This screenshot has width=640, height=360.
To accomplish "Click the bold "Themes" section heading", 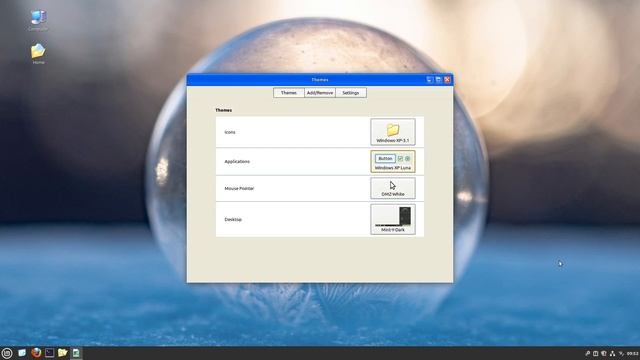I will [224, 110].
